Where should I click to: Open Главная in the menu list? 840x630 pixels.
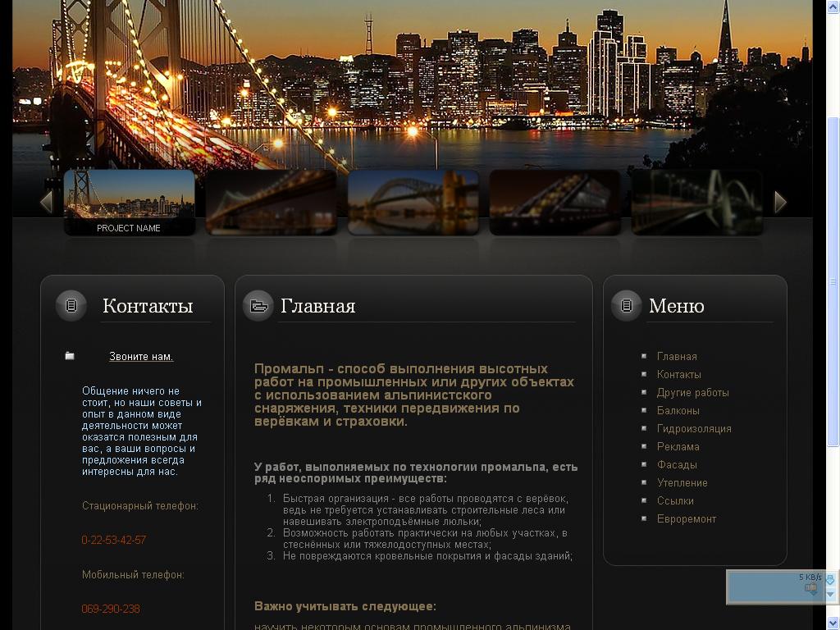(677, 356)
